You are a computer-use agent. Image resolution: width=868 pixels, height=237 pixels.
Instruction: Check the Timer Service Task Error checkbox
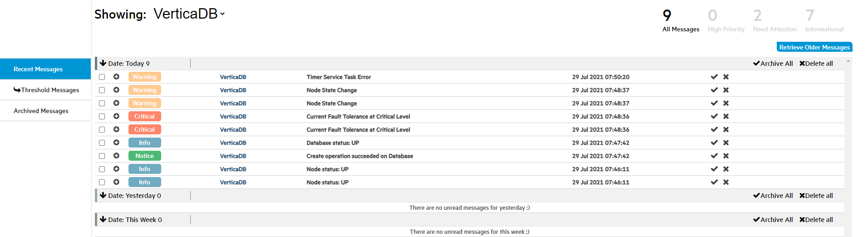102,77
